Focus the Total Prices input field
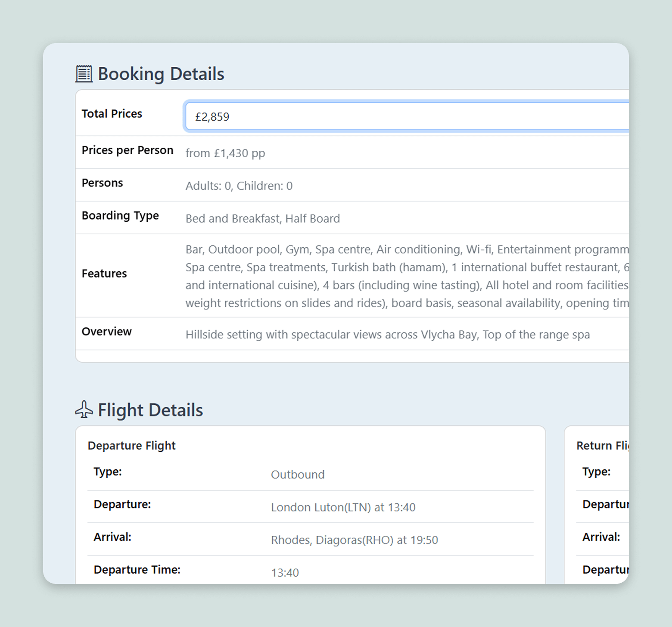 (405, 116)
